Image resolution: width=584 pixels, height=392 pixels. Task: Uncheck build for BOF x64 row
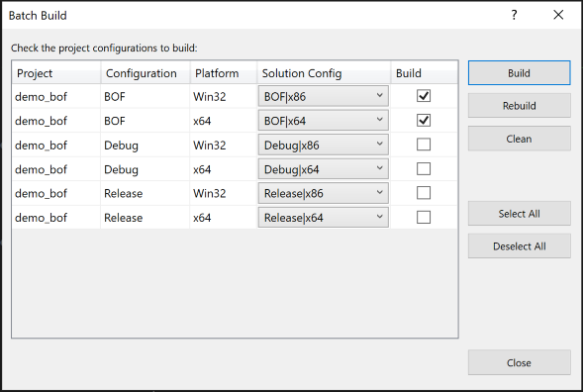tap(424, 121)
